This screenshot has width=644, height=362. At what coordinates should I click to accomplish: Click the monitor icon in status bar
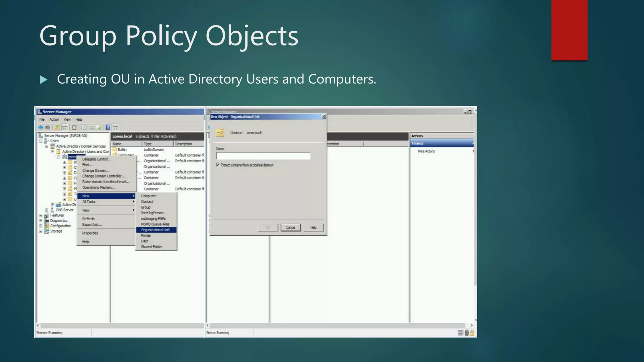click(x=460, y=333)
